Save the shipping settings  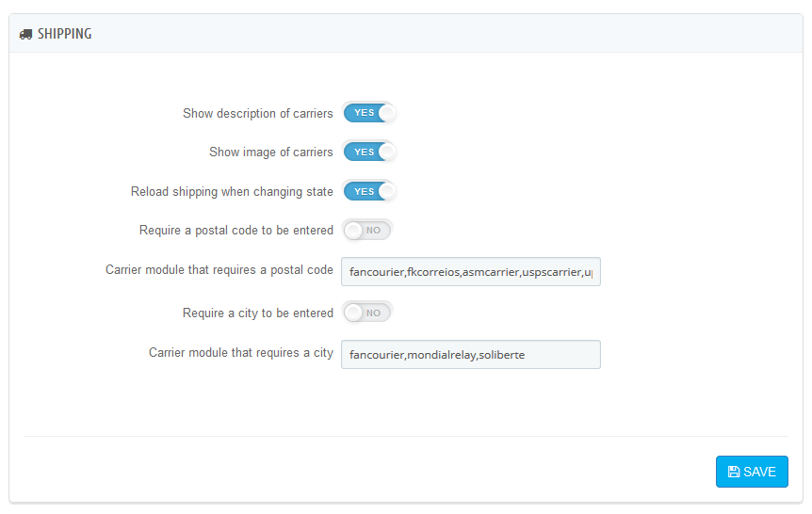(751, 472)
